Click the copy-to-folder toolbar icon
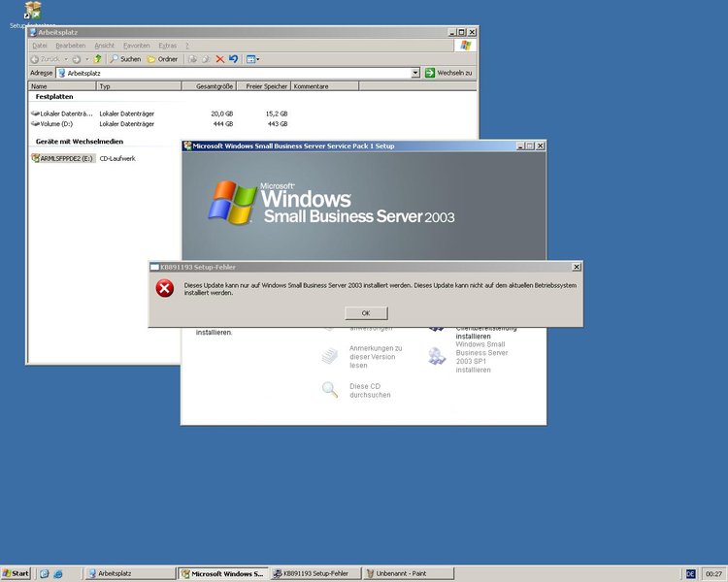This screenshot has height=582, width=728. click(206, 59)
